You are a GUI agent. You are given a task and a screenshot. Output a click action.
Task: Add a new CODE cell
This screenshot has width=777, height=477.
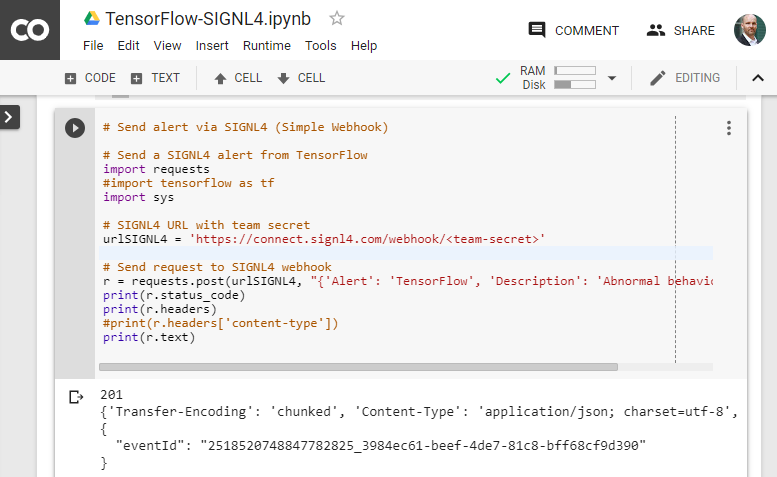(x=90, y=78)
